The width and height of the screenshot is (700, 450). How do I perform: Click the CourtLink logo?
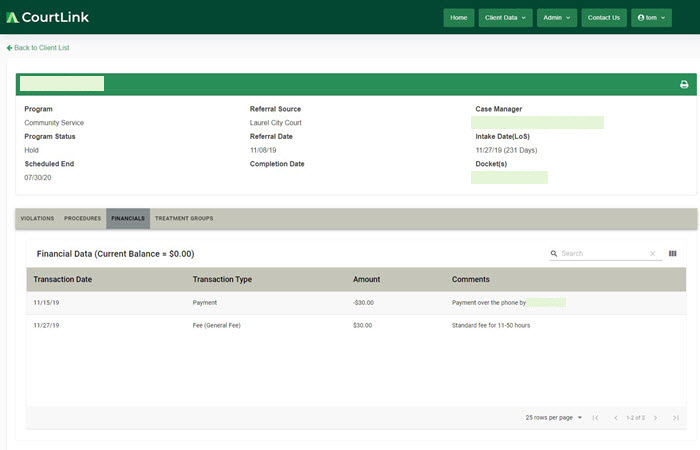coord(48,17)
